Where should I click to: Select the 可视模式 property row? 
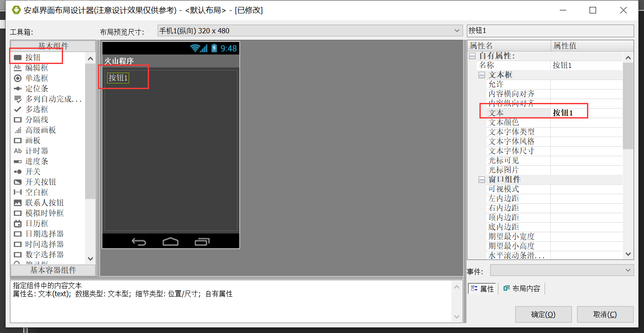coord(555,189)
